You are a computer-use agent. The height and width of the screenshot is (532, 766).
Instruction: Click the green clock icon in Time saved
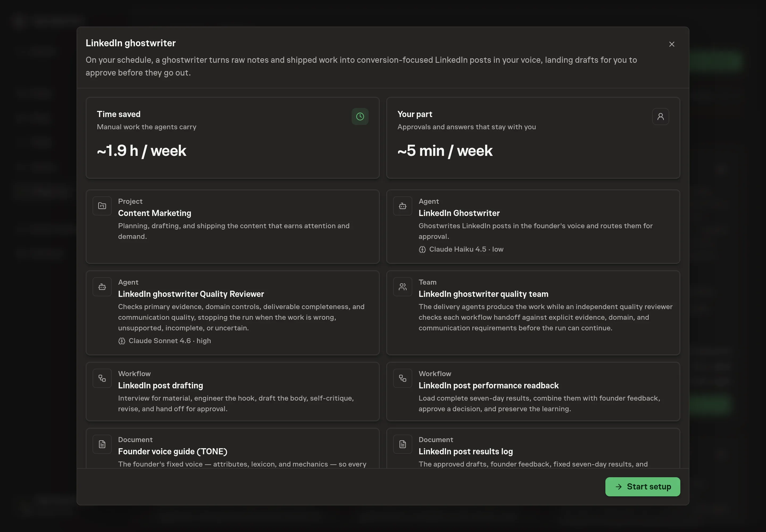pyautogui.click(x=360, y=117)
